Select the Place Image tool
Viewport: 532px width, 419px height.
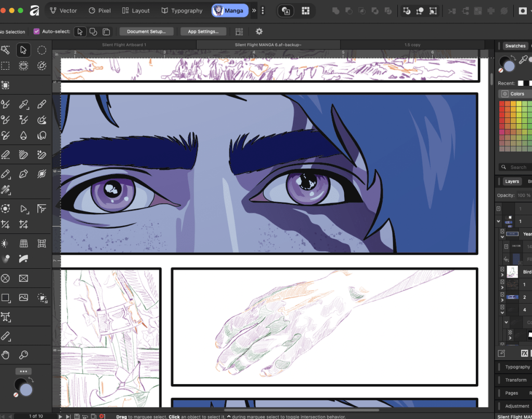23,298
